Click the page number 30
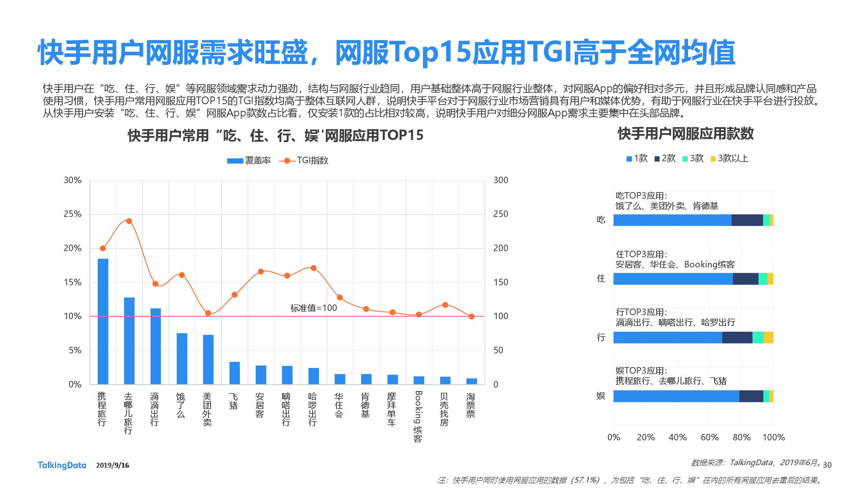The width and height of the screenshot is (868, 488). tap(828, 465)
